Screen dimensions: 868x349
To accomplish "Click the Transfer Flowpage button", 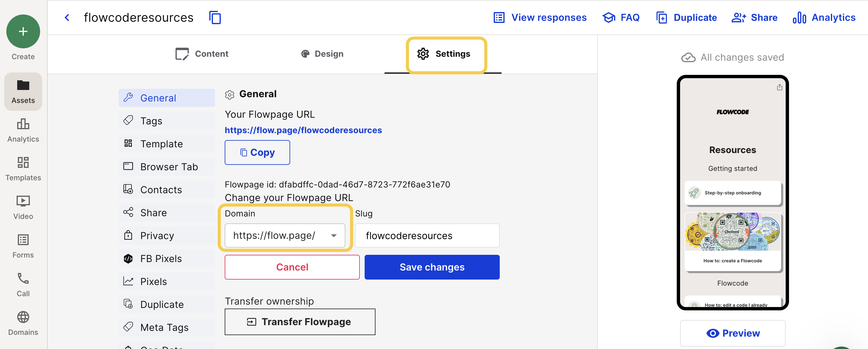I will pos(300,322).
